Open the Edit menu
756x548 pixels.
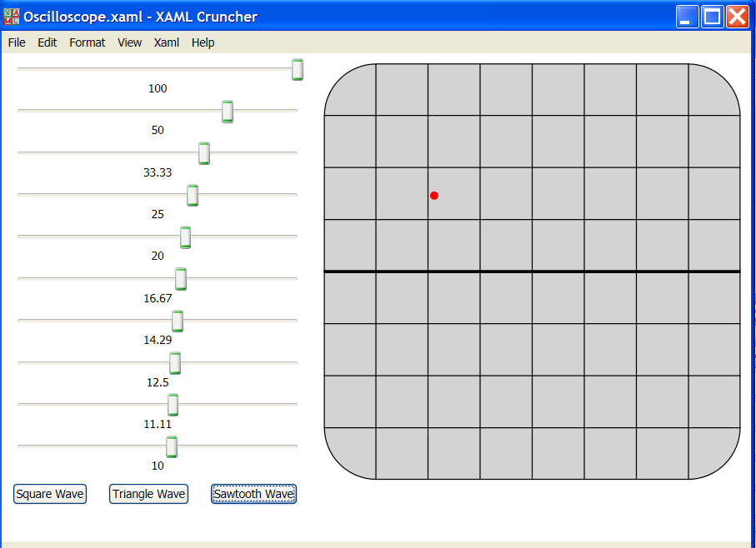coord(48,42)
